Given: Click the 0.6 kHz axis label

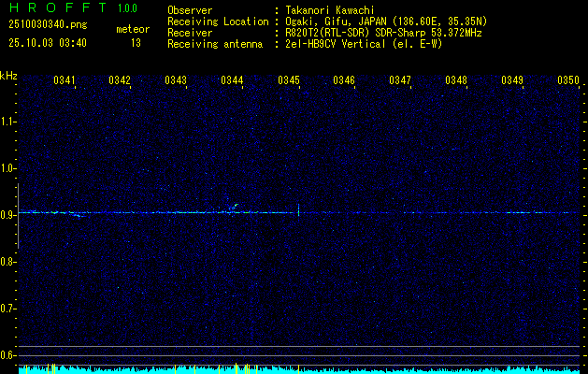Looking at the screenshot, I should tap(8, 355).
